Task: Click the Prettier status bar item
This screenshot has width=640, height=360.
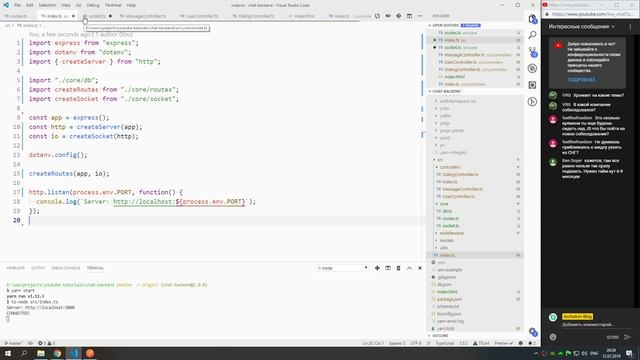Action: pyautogui.click(x=503, y=343)
